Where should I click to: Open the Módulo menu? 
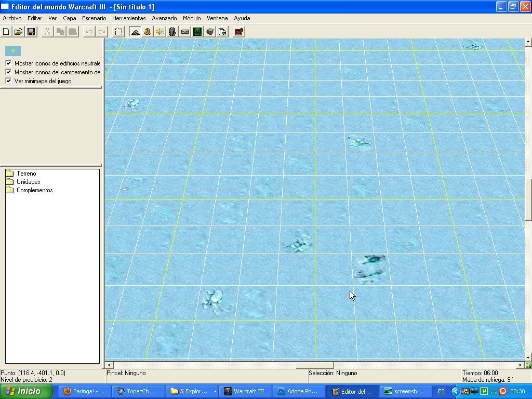coord(192,18)
